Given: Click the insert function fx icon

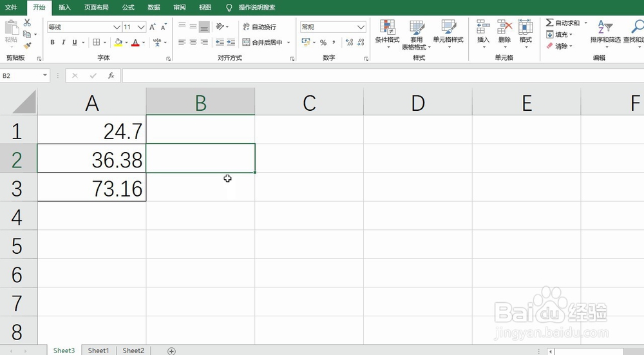Looking at the screenshot, I should pos(111,76).
